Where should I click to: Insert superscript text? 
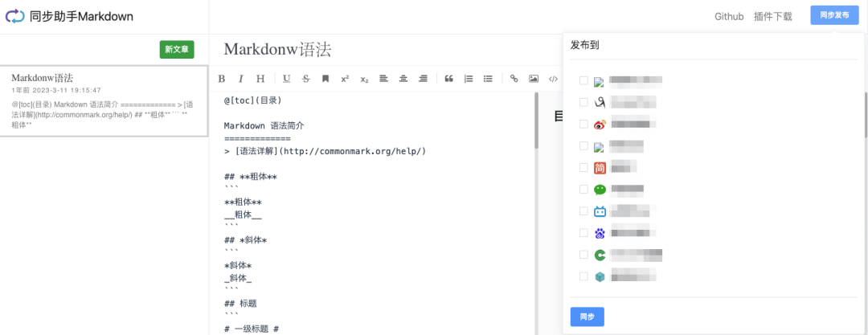point(345,79)
